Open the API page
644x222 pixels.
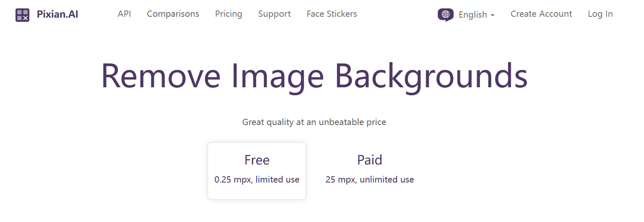pos(124,14)
